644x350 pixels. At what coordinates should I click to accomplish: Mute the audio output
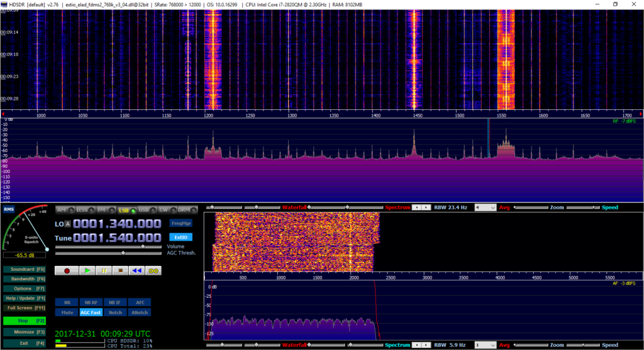[x=67, y=313]
